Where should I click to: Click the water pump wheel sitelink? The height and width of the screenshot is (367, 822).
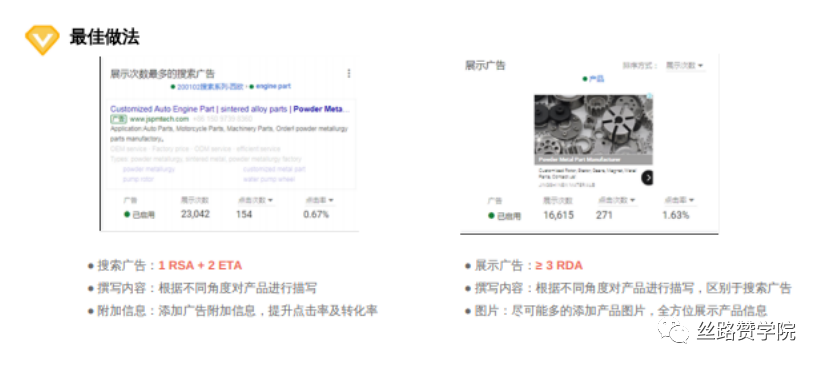pyautogui.click(x=268, y=179)
